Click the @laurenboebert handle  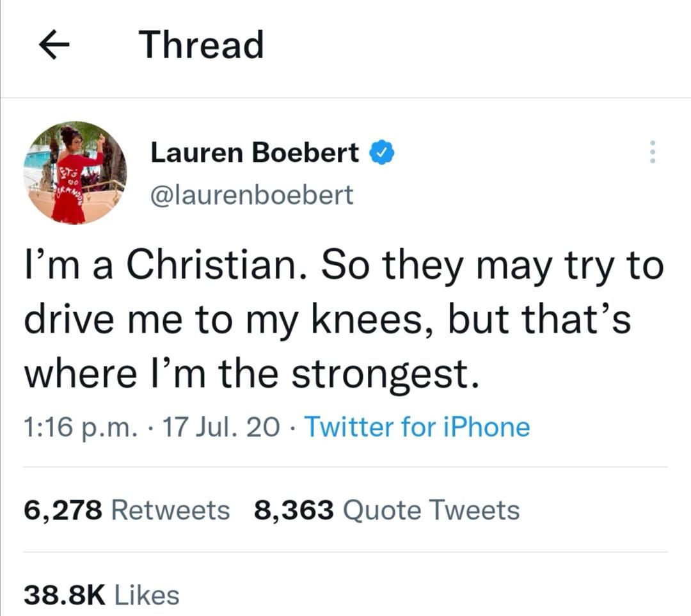tap(251, 194)
